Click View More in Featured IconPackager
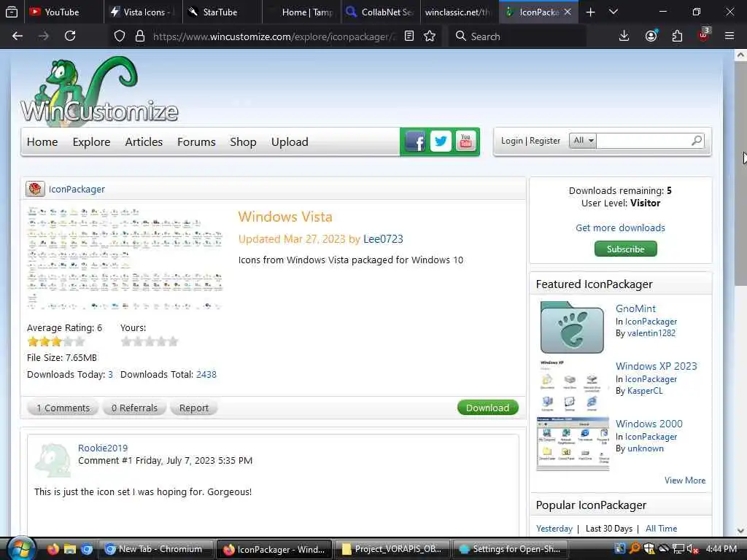The height and width of the screenshot is (560, 747). 685,481
